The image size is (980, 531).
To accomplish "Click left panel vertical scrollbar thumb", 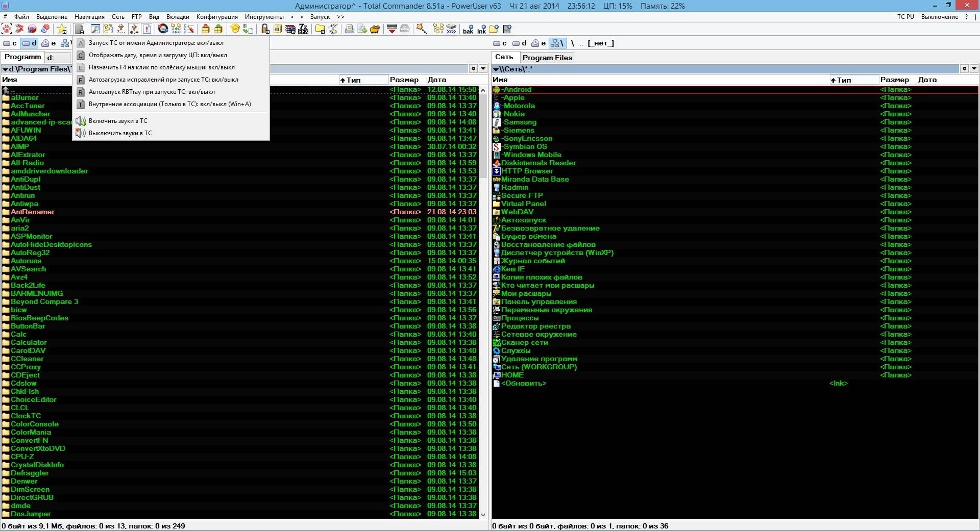I will coord(483,135).
